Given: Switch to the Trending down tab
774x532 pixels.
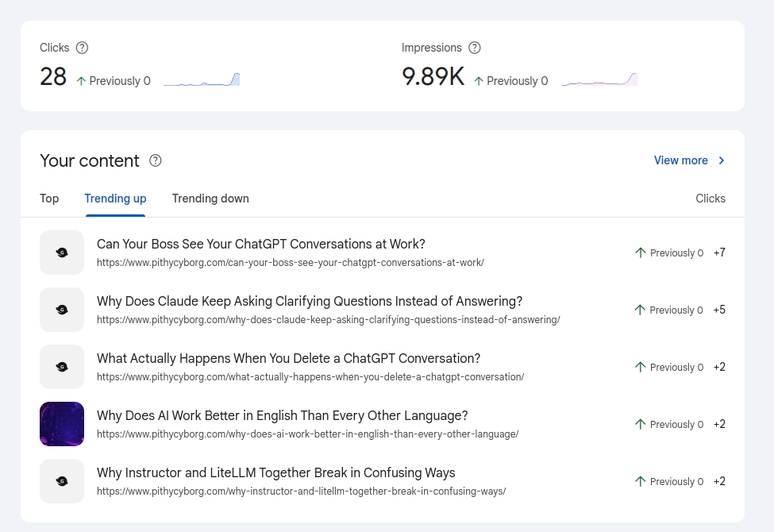Looking at the screenshot, I should tap(210, 199).
